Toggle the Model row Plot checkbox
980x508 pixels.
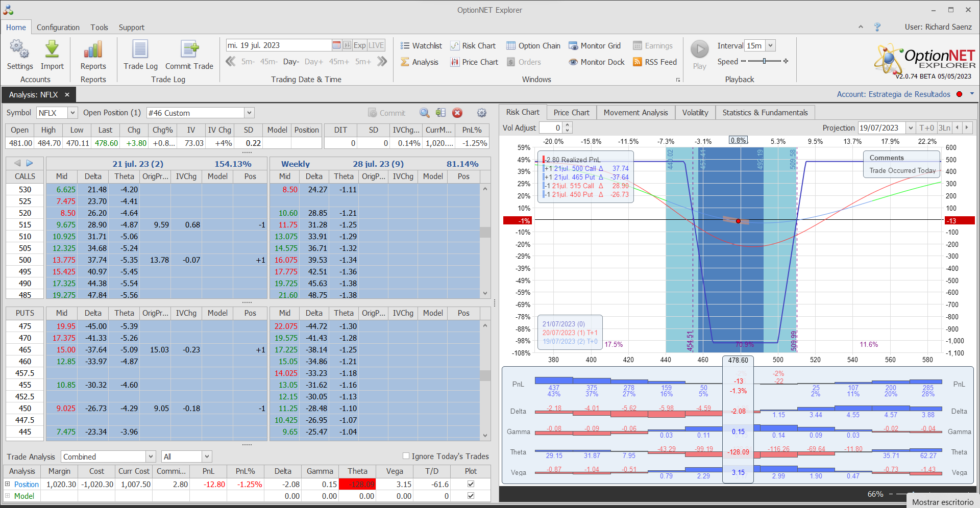pyautogui.click(x=471, y=496)
